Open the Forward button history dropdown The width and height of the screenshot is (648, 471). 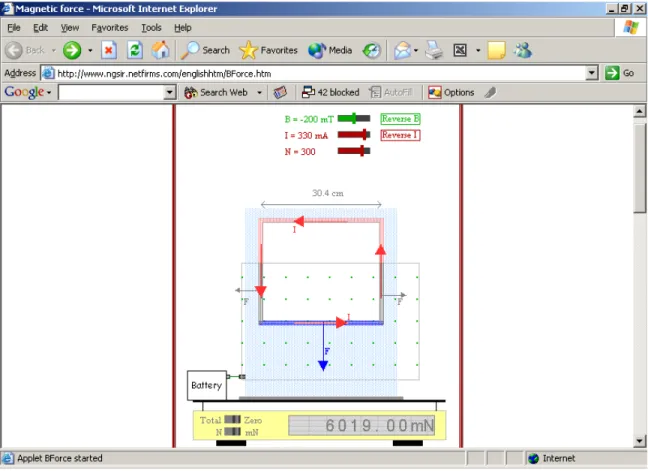coord(90,50)
